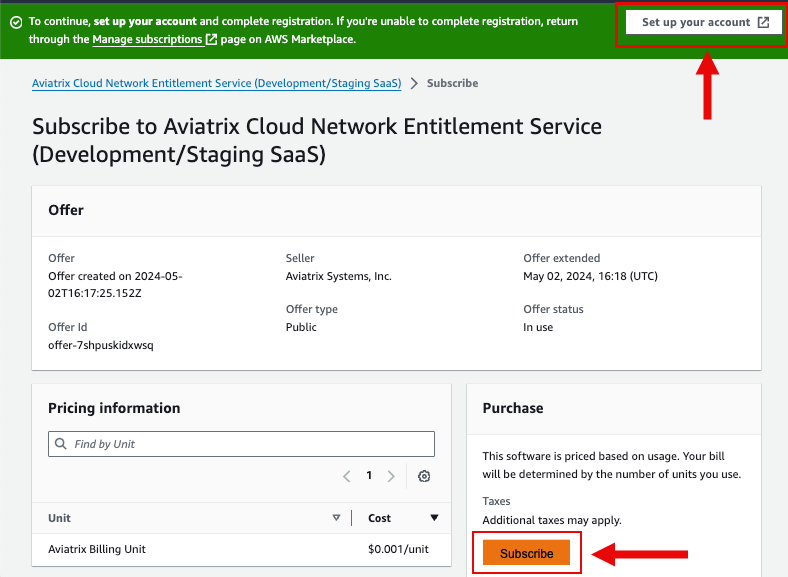Click the orange Subscribe button

pyautogui.click(x=526, y=553)
